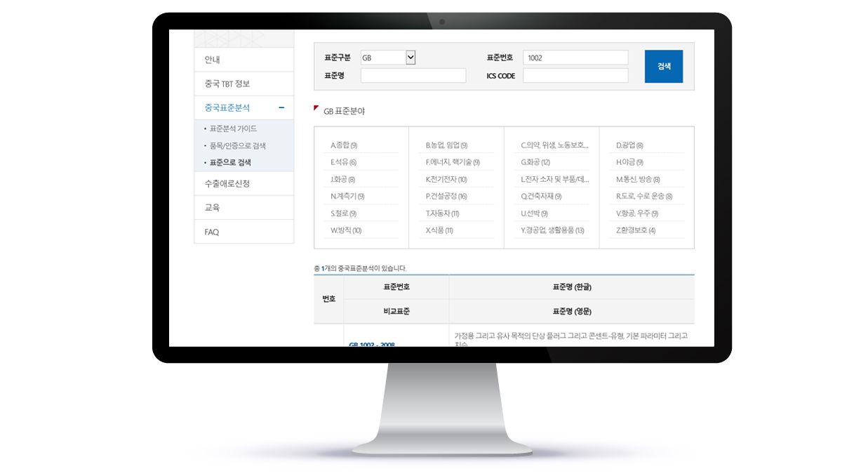Select the K.전기전자 (10) category
The image size is (868, 476).
point(446,179)
